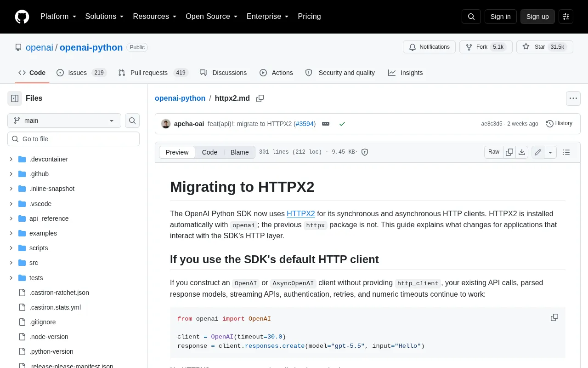
Task: Open the Issues tab
Action: point(81,73)
